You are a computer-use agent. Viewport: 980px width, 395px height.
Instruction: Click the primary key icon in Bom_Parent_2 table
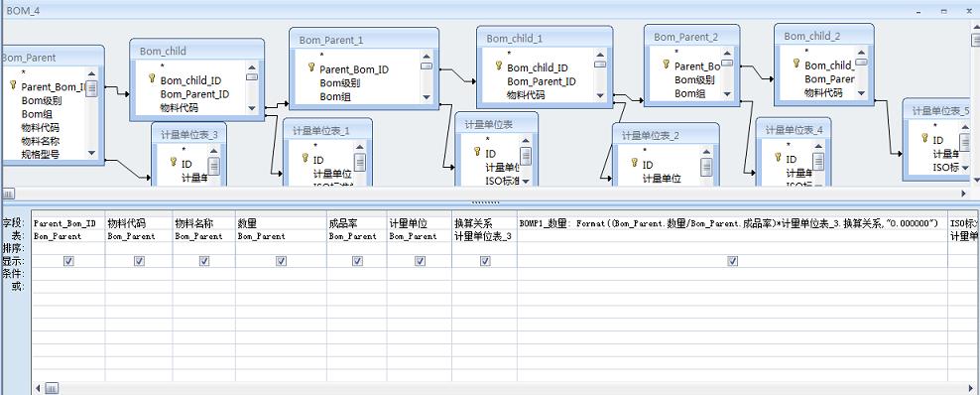[667, 64]
